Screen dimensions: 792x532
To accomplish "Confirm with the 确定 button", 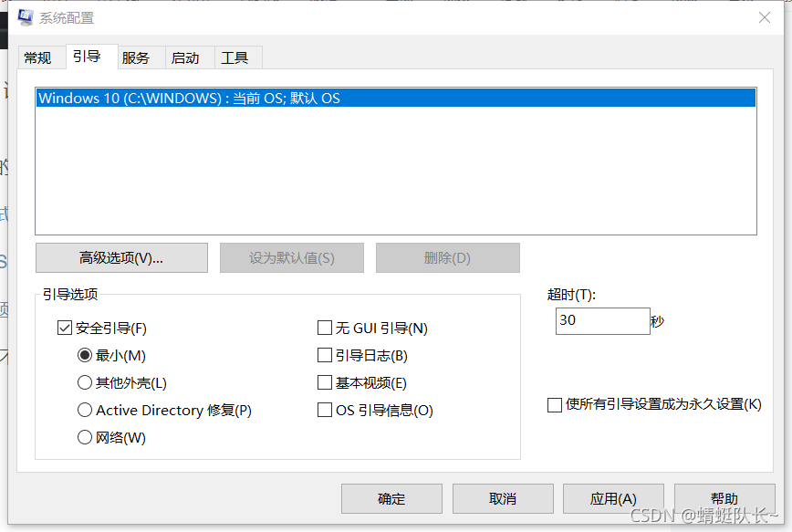I will click(391, 498).
